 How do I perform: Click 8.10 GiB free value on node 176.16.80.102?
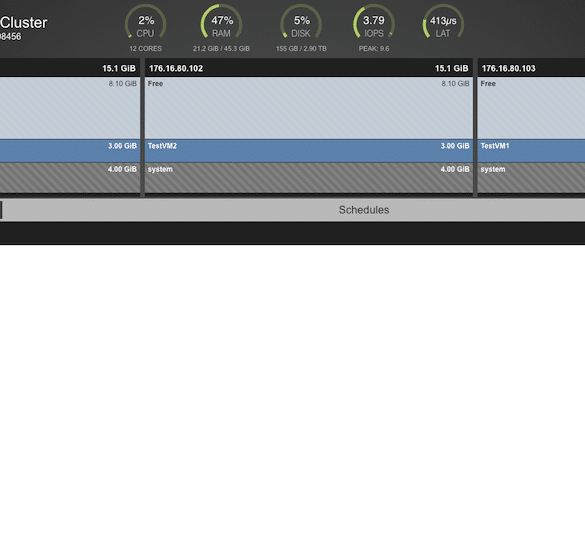click(455, 84)
